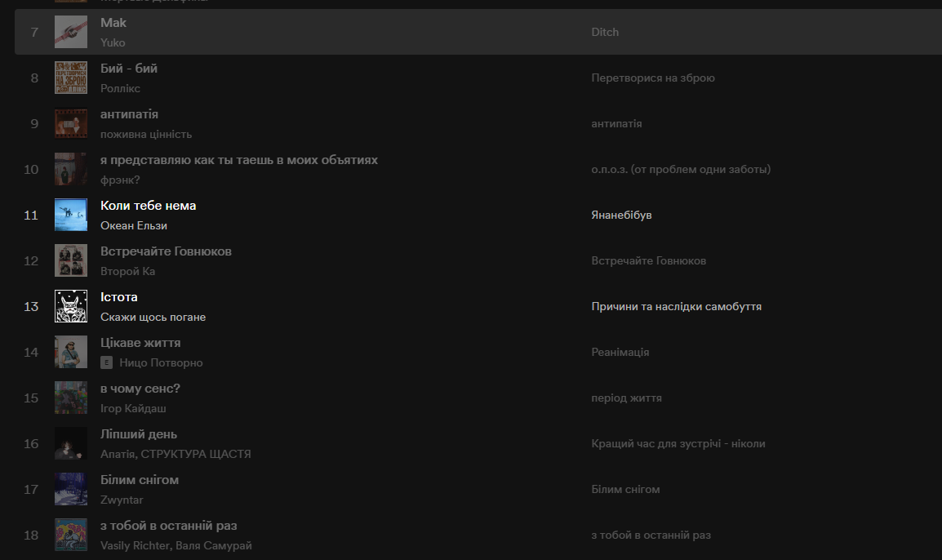Select song title з тобой в останній раз
This screenshot has width=942, height=560.
tap(169, 525)
